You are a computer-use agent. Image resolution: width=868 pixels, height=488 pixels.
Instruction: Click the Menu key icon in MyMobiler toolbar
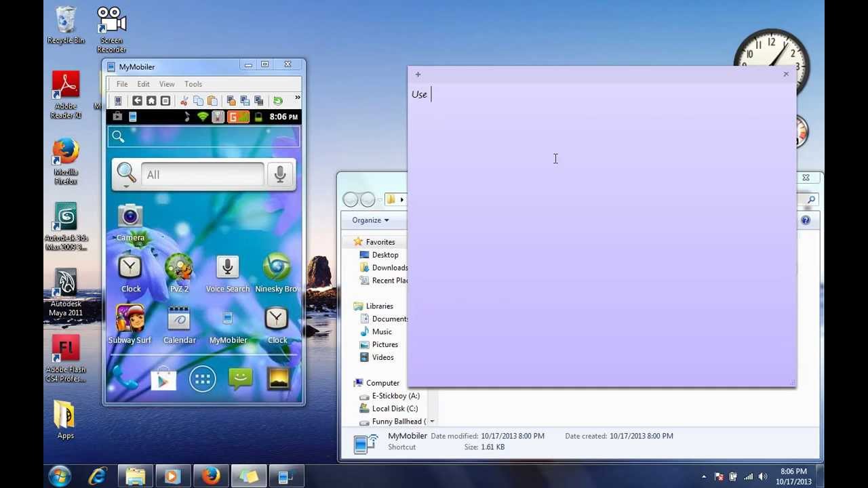(x=165, y=101)
